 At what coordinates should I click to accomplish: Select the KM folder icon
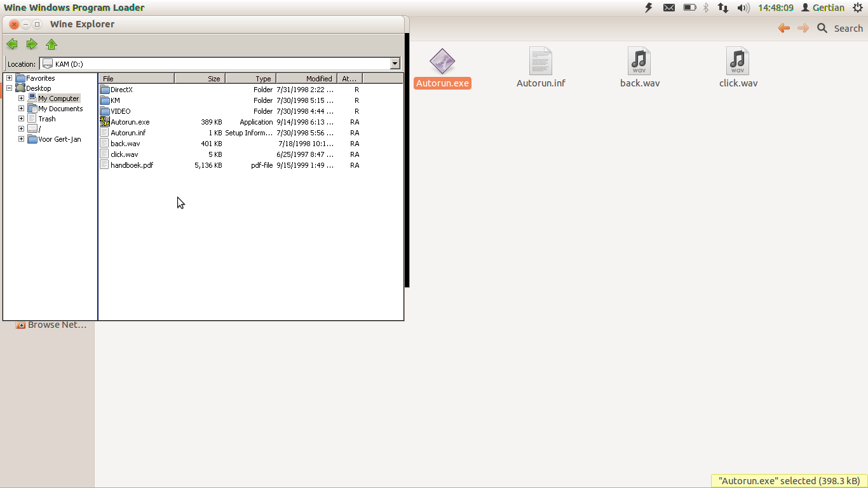pyautogui.click(x=105, y=100)
